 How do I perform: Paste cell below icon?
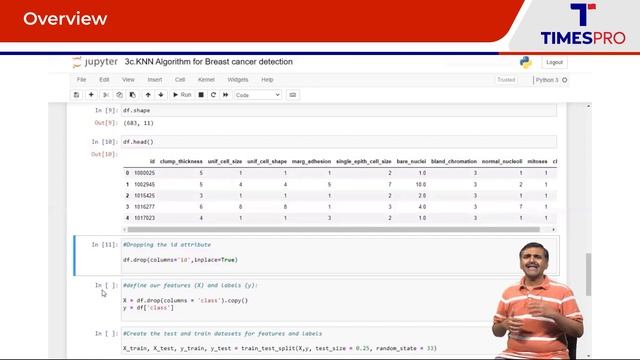[133, 95]
